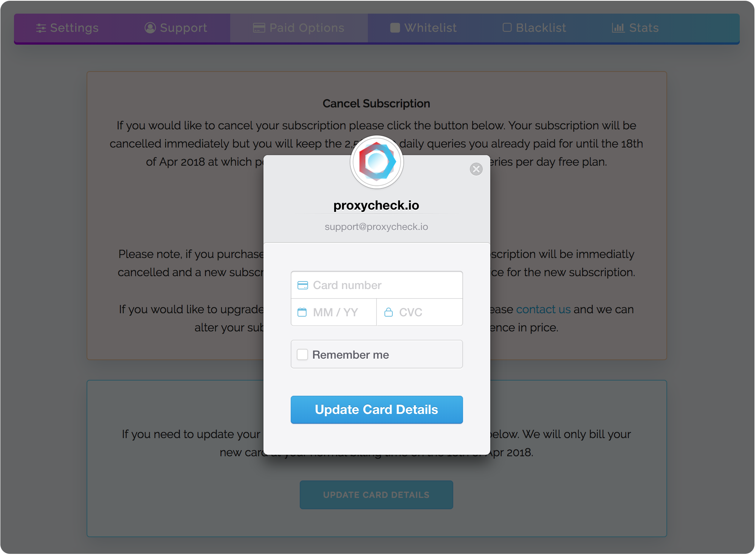Click the calendar icon beside MM / YY
Screen dimensions: 756x555
302,312
